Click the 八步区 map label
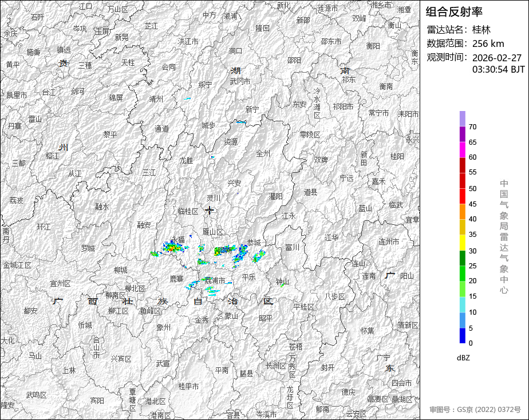Viewport: 529px width, 420px height. pyautogui.click(x=335, y=296)
